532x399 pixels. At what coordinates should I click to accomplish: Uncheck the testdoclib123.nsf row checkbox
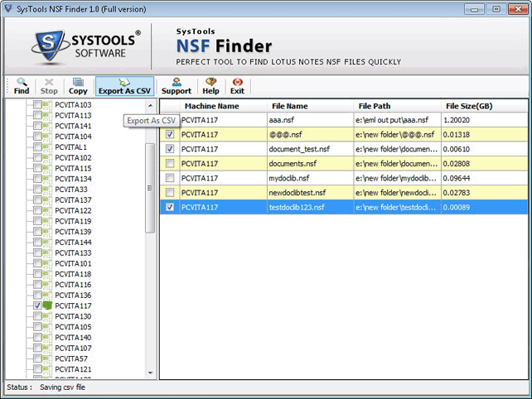click(170, 207)
